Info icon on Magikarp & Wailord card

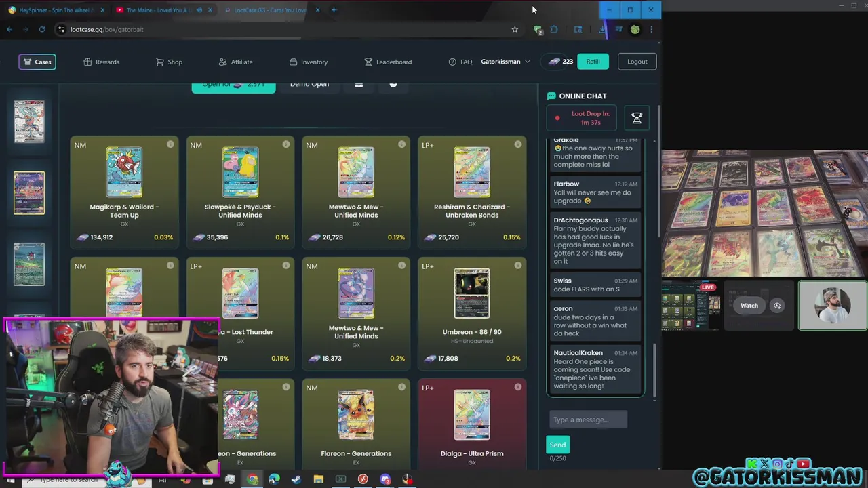pos(170,144)
